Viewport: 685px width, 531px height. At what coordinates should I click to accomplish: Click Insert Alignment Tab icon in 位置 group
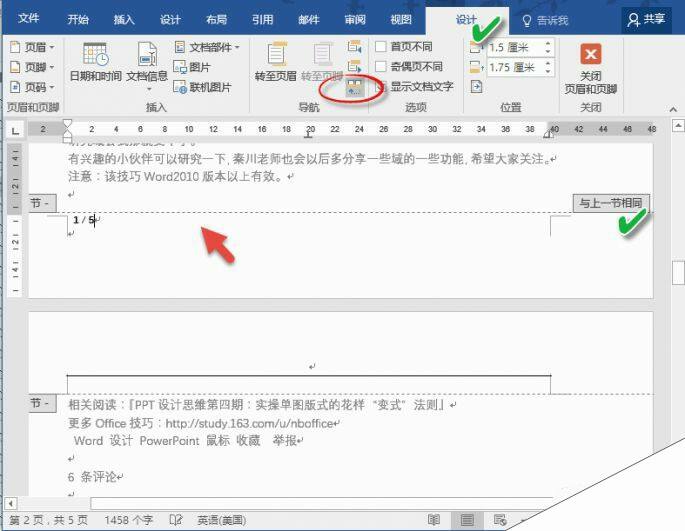coord(476,87)
